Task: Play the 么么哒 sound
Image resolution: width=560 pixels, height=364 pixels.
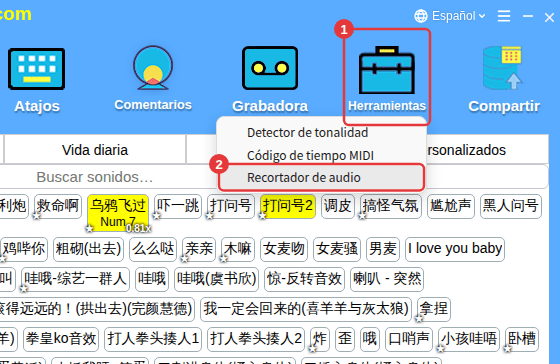Action: [x=153, y=249]
